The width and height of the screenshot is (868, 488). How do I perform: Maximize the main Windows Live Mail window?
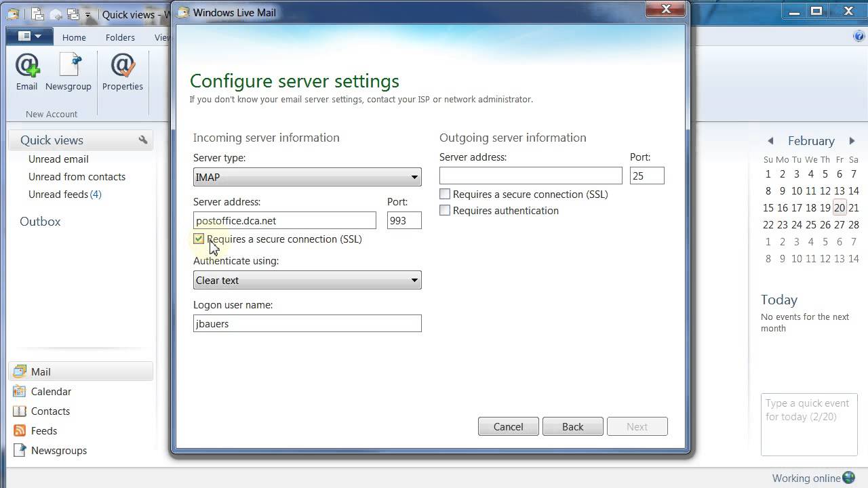[816, 10]
